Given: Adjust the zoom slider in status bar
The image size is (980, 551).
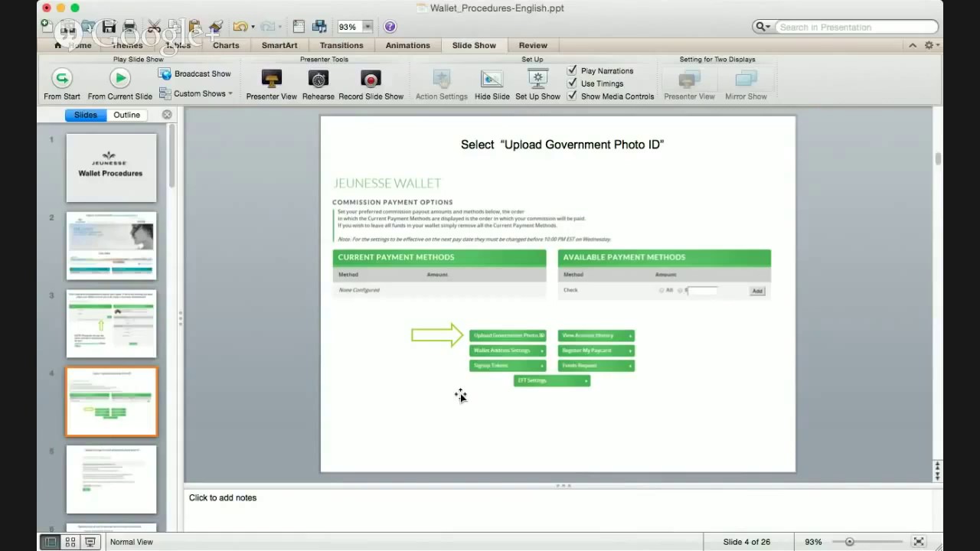Looking at the screenshot, I should [849, 542].
